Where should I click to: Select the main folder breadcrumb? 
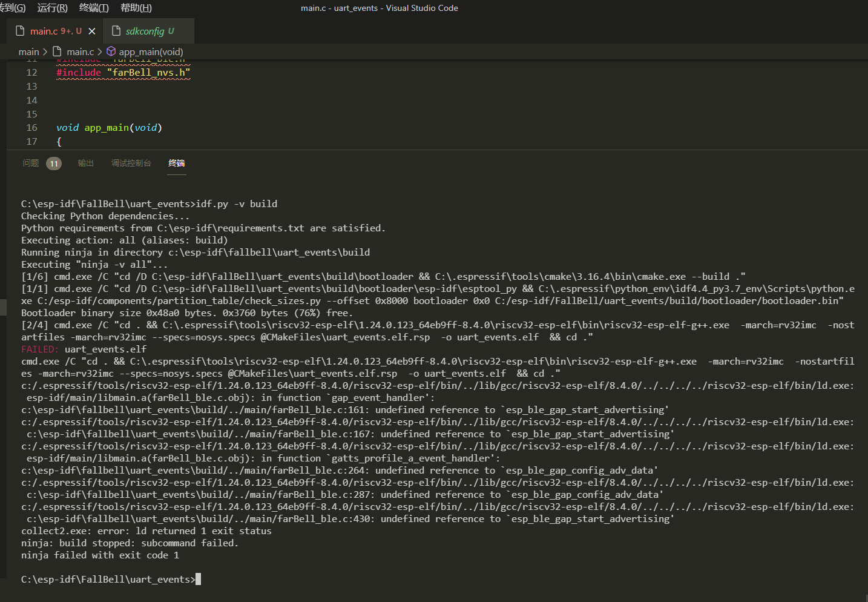tap(28, 52)
